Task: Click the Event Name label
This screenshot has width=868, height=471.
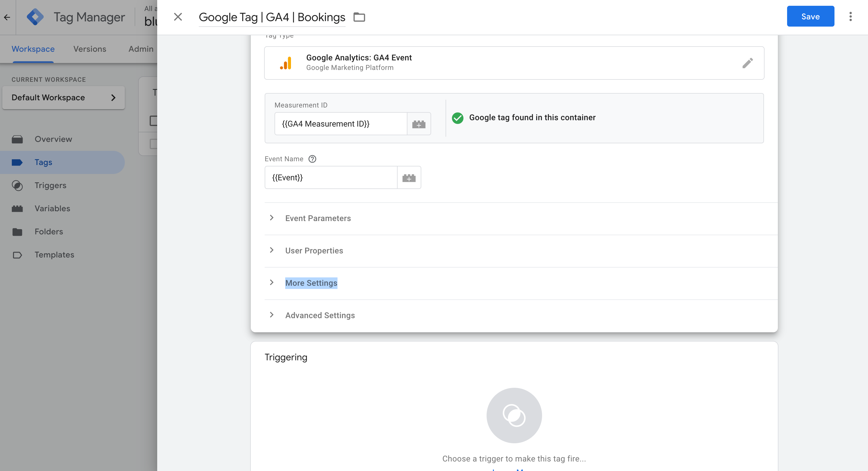Action: click(284, 159)
